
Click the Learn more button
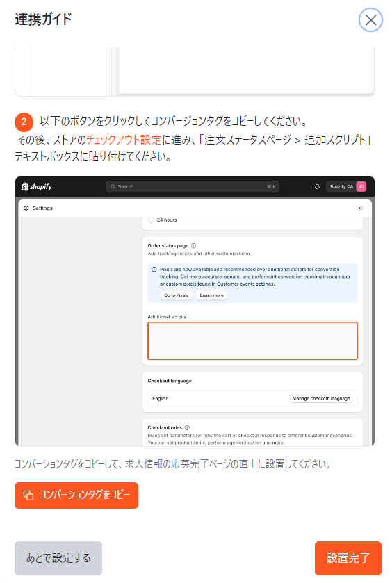click(211, 295)
